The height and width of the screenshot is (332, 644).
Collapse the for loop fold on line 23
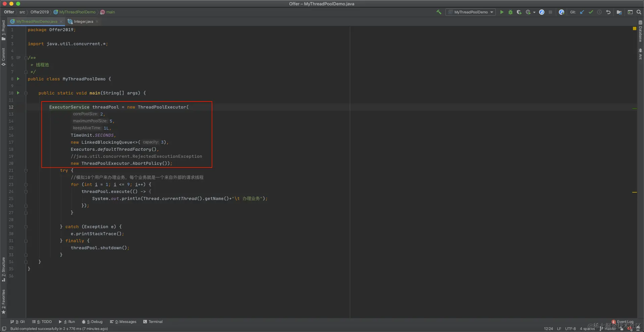pos(26,185)
